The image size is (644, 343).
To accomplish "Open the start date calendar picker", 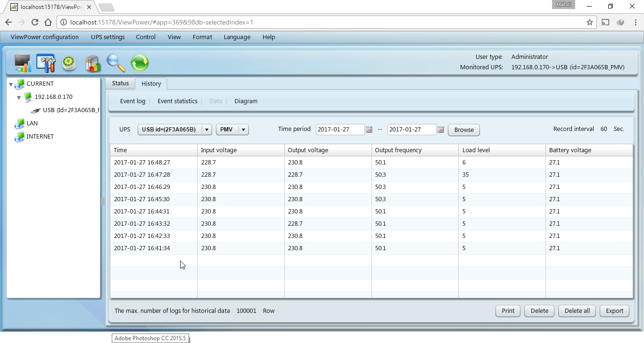I will point(369,130).
